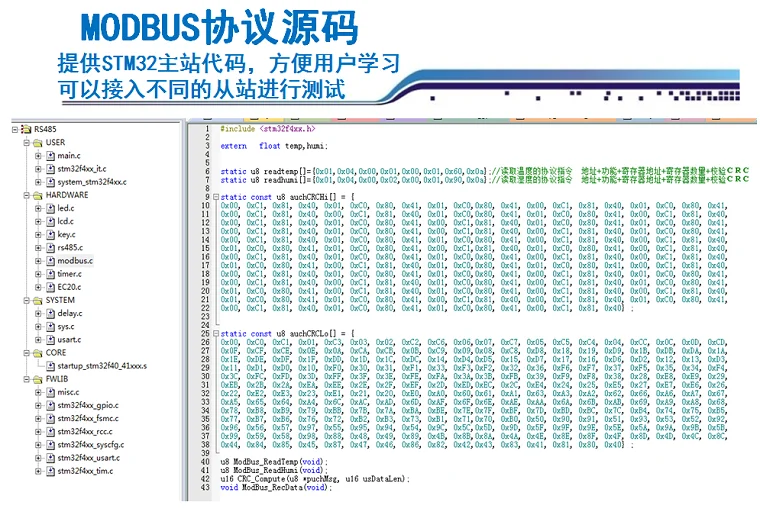Select modbus.c in the project tree
Image resolution: width=760 pixels, height=531 pixels.
pyautogui.click(x=75, y=261)
